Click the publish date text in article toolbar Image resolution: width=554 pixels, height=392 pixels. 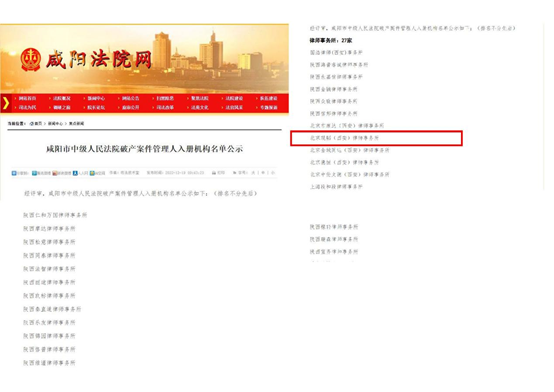(175, 173)
